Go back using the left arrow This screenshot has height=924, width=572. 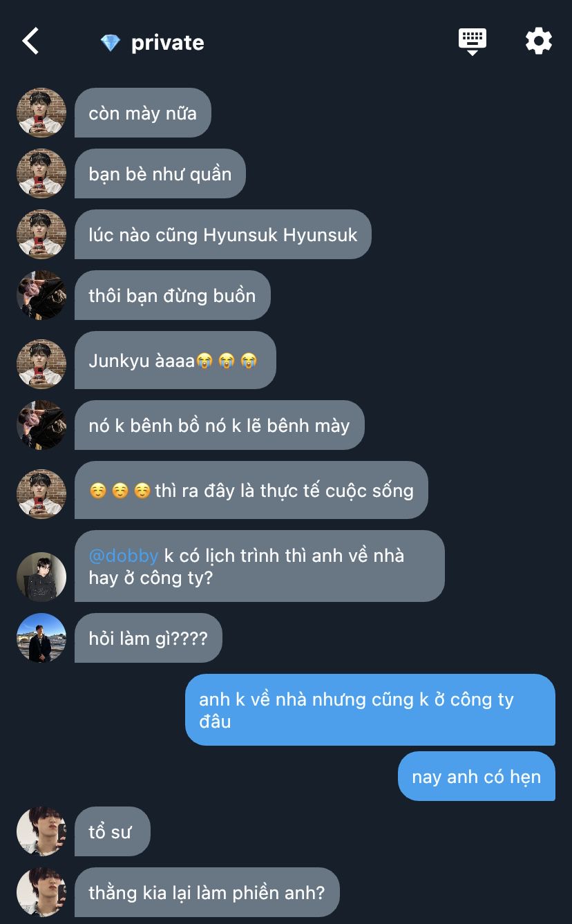click(30, 41)
